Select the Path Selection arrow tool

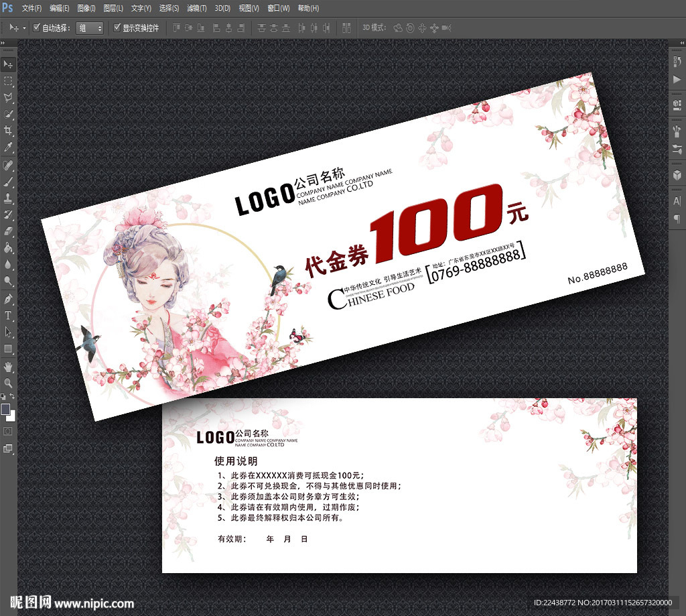tap(8, 332)
